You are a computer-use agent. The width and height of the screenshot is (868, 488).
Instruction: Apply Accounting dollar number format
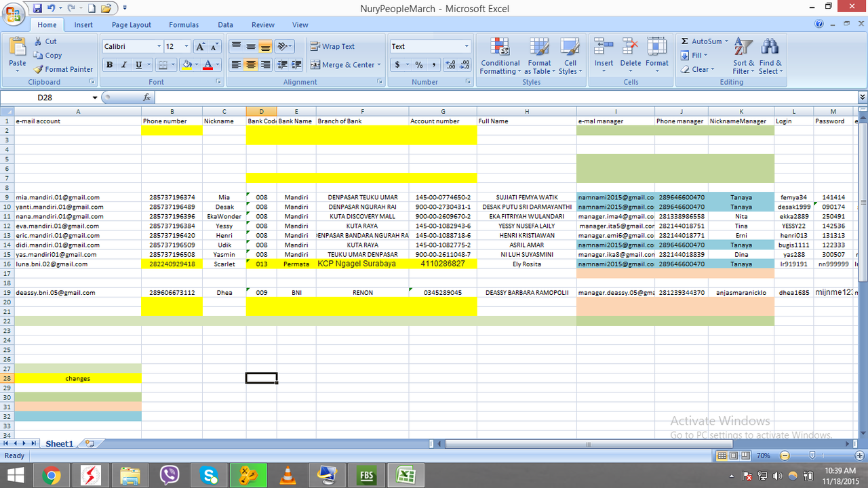coord(398,65)
